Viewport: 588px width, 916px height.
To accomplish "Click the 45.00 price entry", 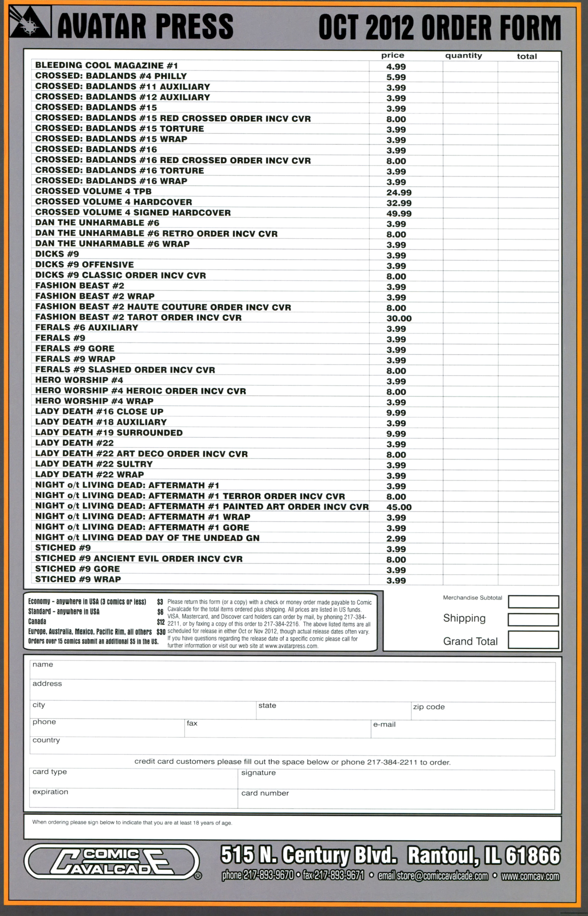I will click(x=399, y=507).
